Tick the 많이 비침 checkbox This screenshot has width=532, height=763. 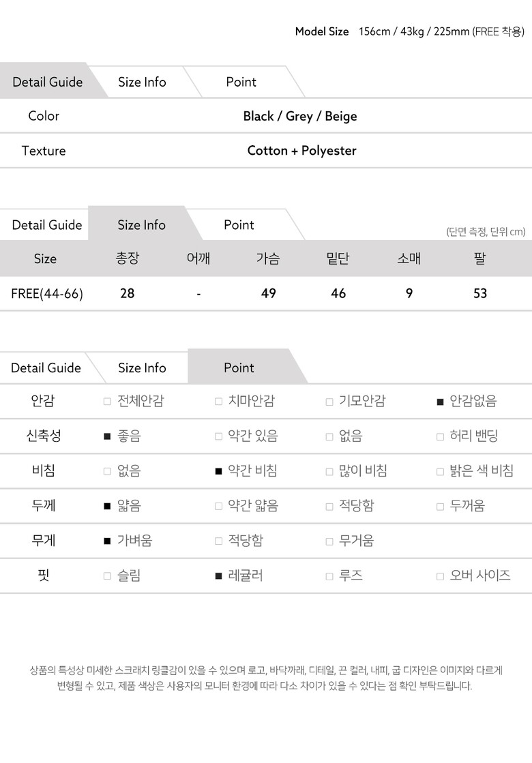click(x=329, y=471)
